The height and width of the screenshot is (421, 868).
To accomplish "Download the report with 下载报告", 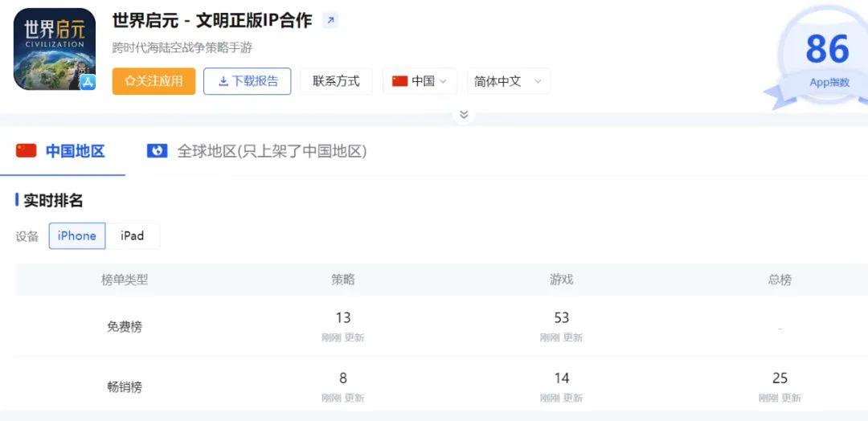I will coord(247,81).
